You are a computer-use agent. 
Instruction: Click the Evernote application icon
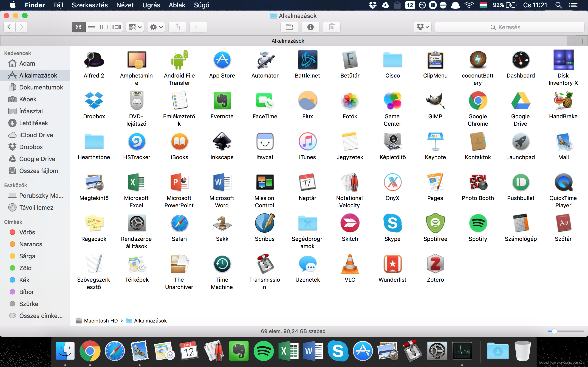222,101
